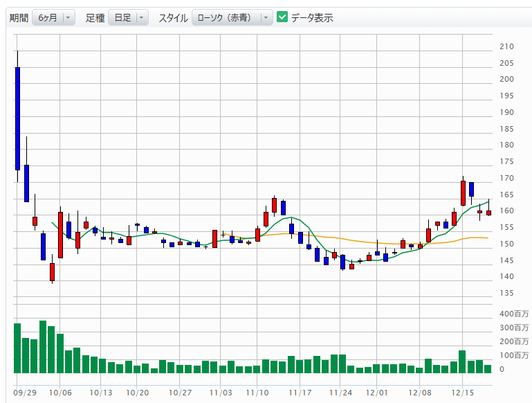Click the 210 price label on the y-axis
Image resolution: width=532 pixels, height=403 pixels.
coord(506,47)
